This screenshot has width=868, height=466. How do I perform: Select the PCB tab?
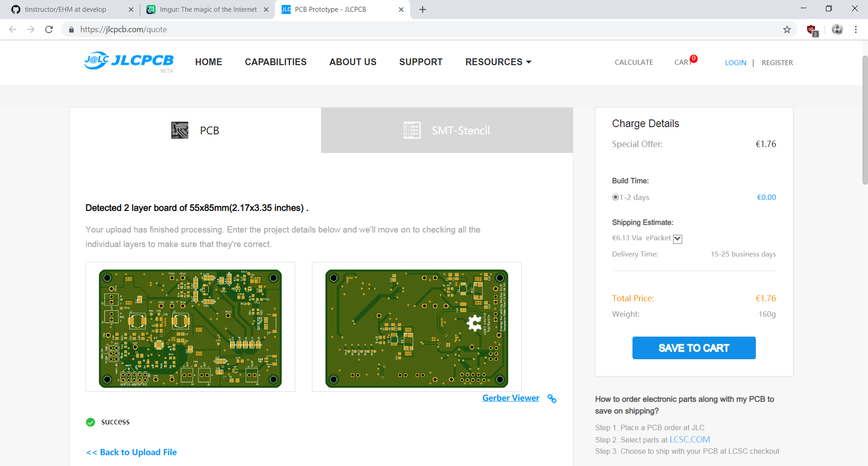point(195,130)
